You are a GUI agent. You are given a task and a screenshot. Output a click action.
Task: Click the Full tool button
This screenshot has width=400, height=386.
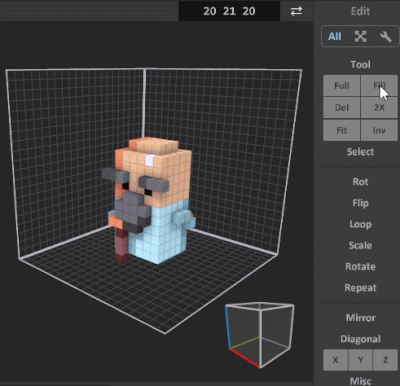pos(342,86)
